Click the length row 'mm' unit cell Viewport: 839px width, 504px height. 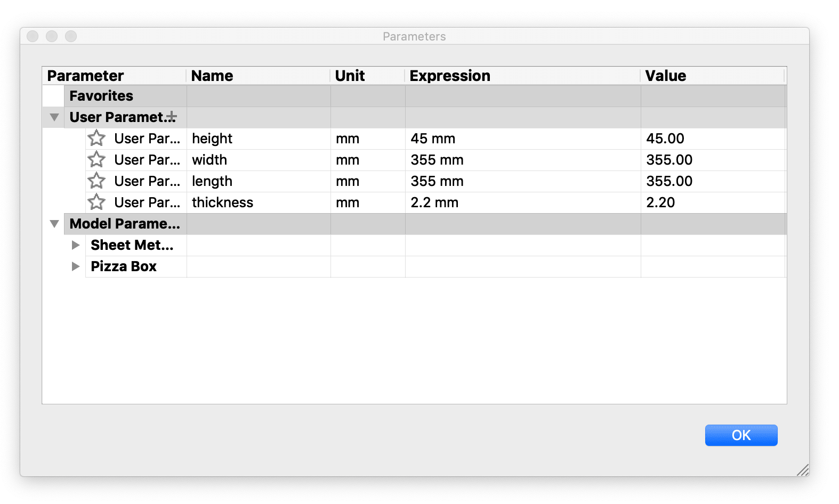(368, 181)
